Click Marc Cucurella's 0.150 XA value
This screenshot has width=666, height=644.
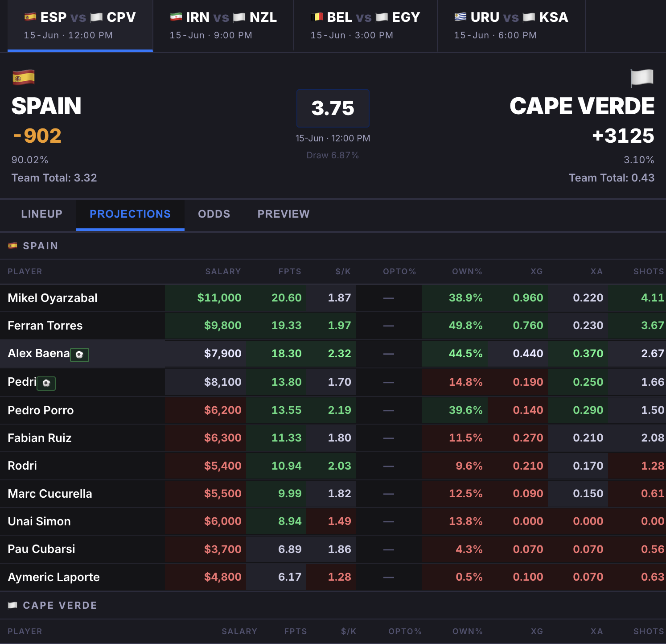click(x=588, y=494)
